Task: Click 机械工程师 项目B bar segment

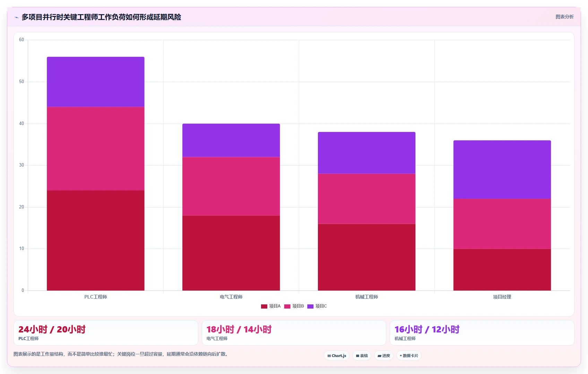Action: (x=366, y=199)
